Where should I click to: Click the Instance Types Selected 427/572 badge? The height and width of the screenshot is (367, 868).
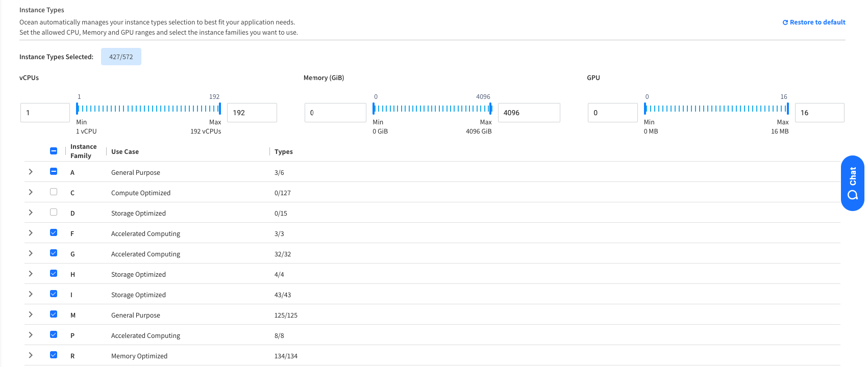pyautogui.click(x=121, y=57)
